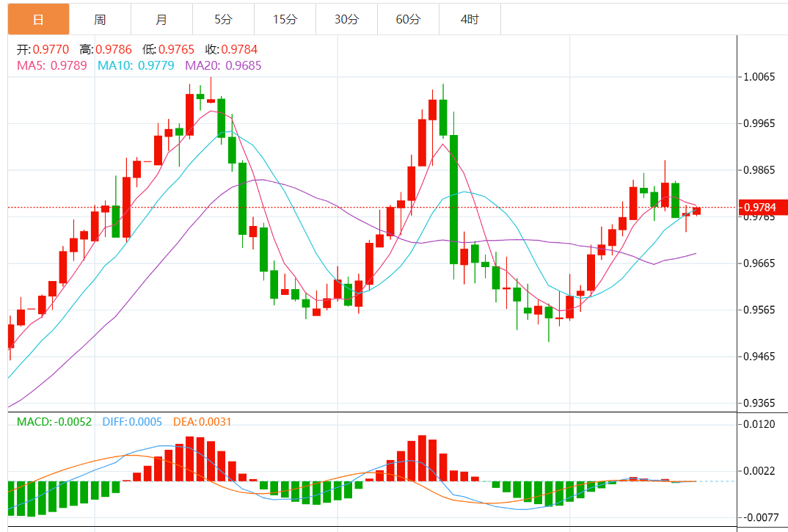788x532 pixels.
Task: Click the 0.9965 price axis label
Action: (x=759, y=123)
